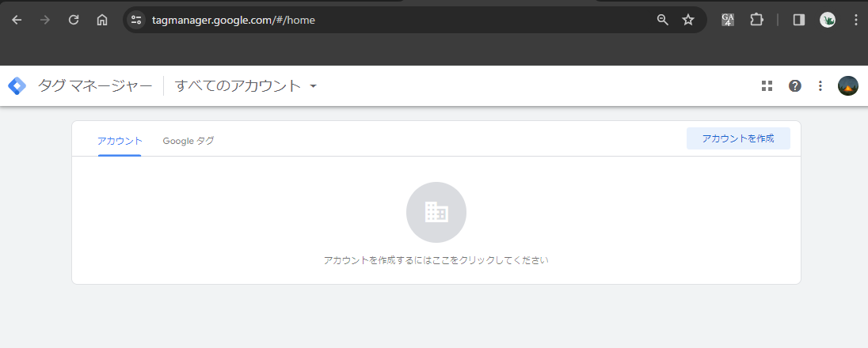This screenshot has height=348, width=868.
Task: Open the GA4 browser extension icon
Action: pyautogui.click(x=728, y=20)
